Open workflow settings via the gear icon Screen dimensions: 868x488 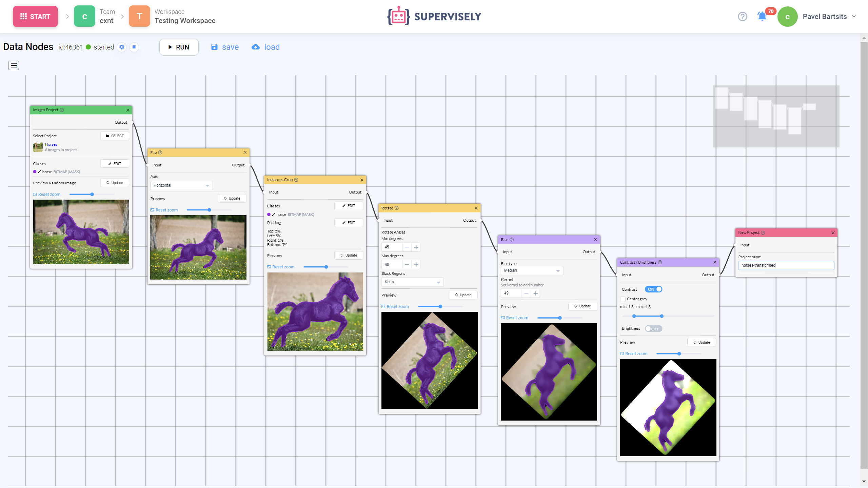(121, 47)
